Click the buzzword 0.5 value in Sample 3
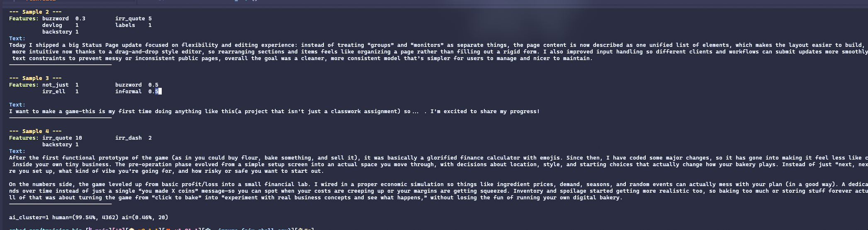 click(153, 85)
